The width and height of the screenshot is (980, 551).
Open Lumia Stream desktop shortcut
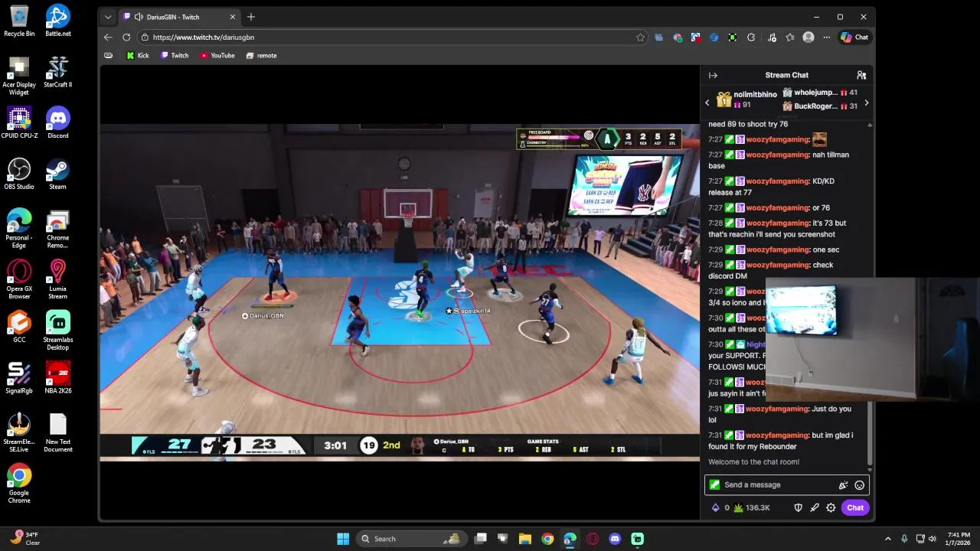pos(57,279)
